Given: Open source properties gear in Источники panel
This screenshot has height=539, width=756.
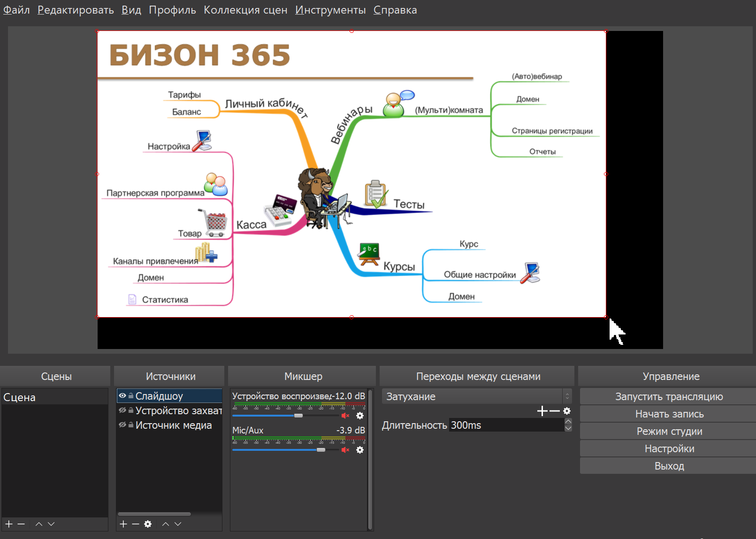Looking at the screenshot, I should pos(148,524).
